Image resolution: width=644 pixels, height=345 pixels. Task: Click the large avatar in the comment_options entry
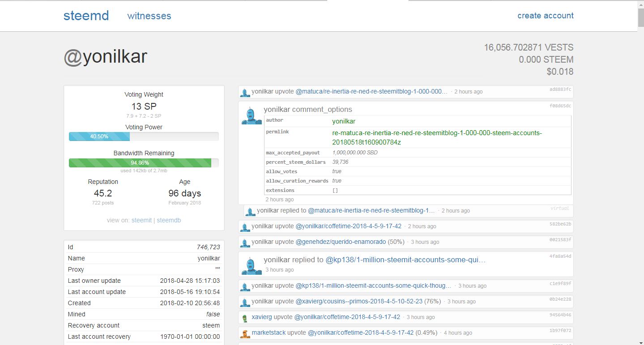252,116
